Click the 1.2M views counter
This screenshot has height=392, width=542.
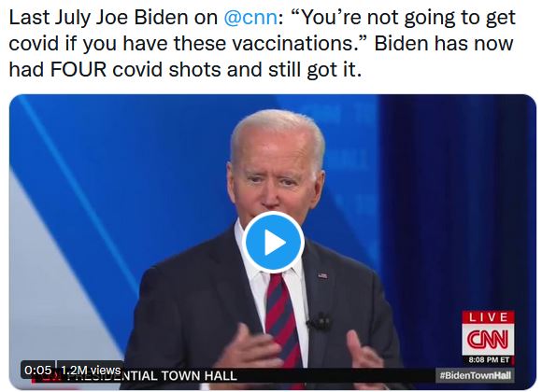(91, 370)
